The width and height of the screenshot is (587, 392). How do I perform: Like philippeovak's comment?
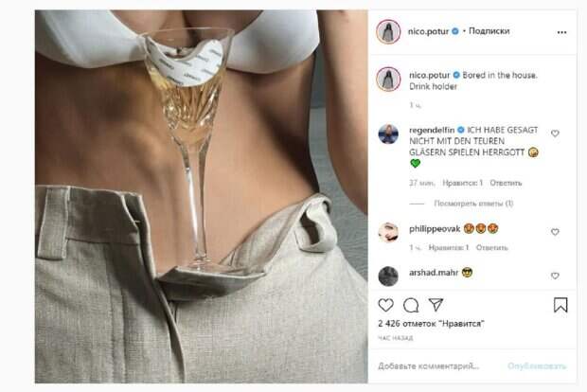555,232
